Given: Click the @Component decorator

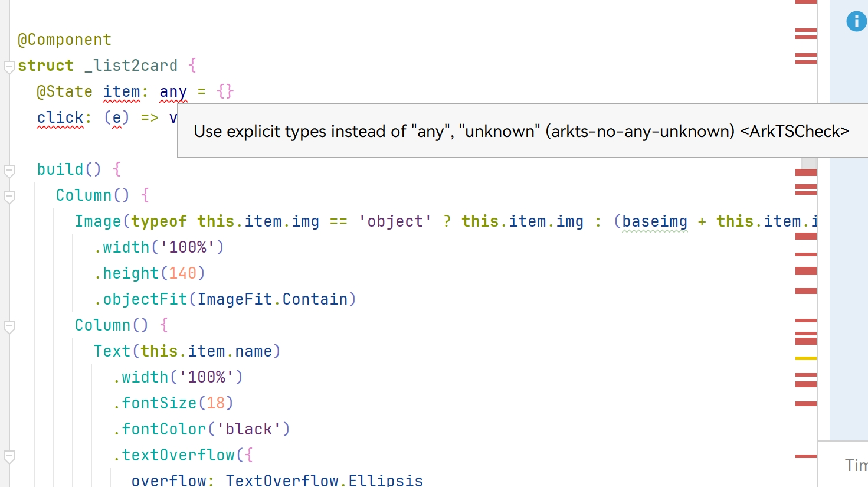Looking at the screenshot, I should [x=64, y=40].
